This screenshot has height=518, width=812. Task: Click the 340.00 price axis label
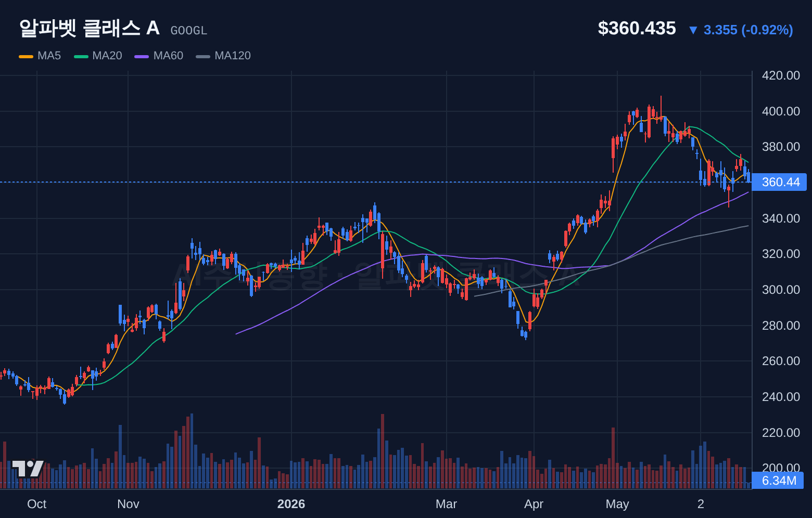tap(781, 218)
